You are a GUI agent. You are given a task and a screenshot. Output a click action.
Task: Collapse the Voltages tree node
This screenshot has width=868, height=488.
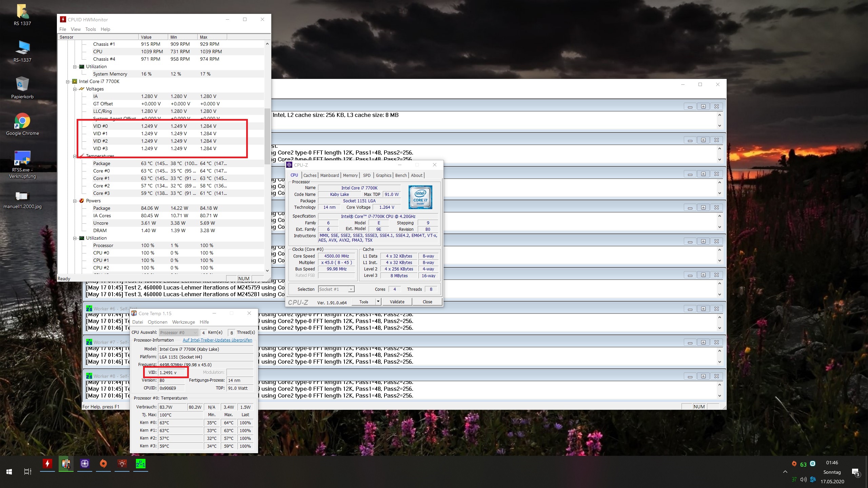[75, 89]
